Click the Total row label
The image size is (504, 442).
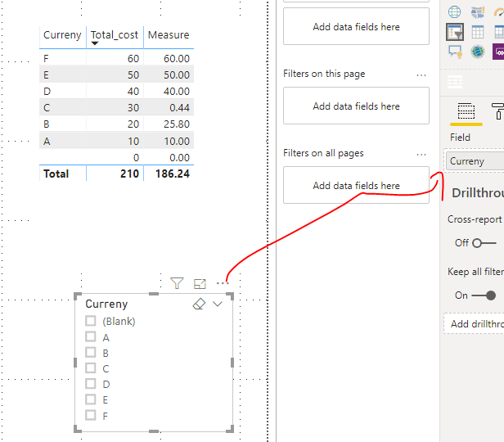pos(56,174)
